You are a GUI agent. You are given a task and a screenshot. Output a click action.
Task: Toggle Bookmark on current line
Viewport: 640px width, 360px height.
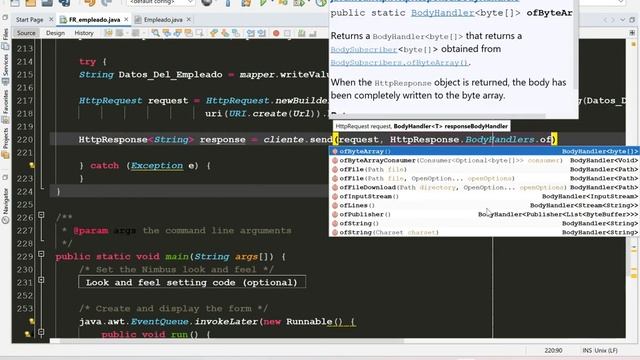236,33
